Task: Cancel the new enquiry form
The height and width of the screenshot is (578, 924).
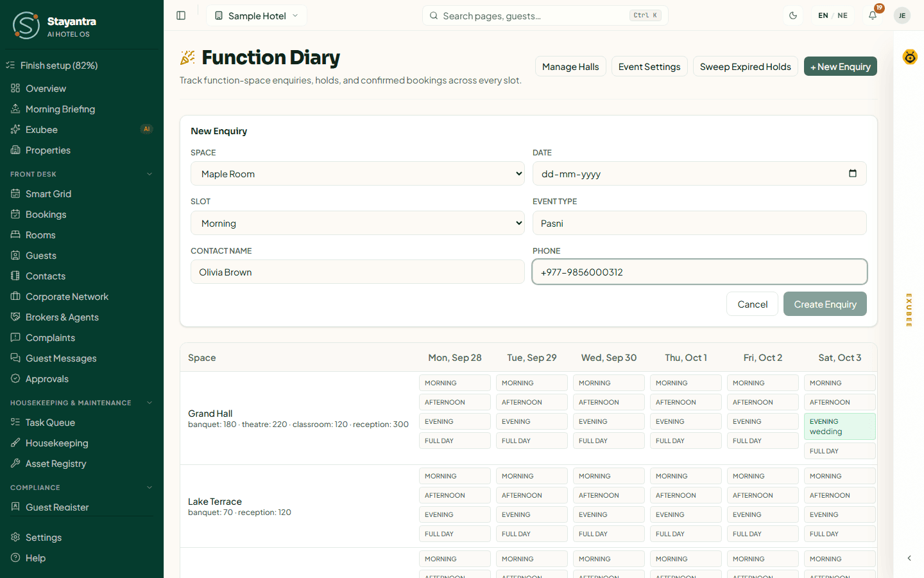Action: [x=752, y=304]
